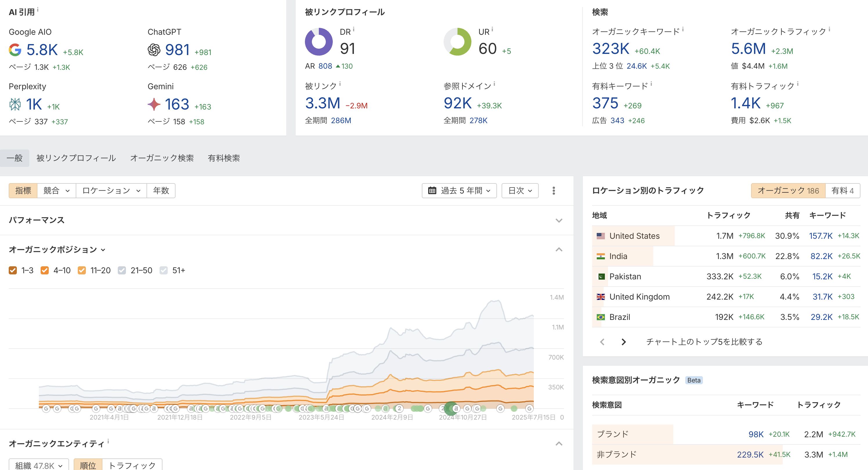Switch to the 被リンクプロフィール tab
The height and width of the screenshot is (470, 868).
[76, 158]
